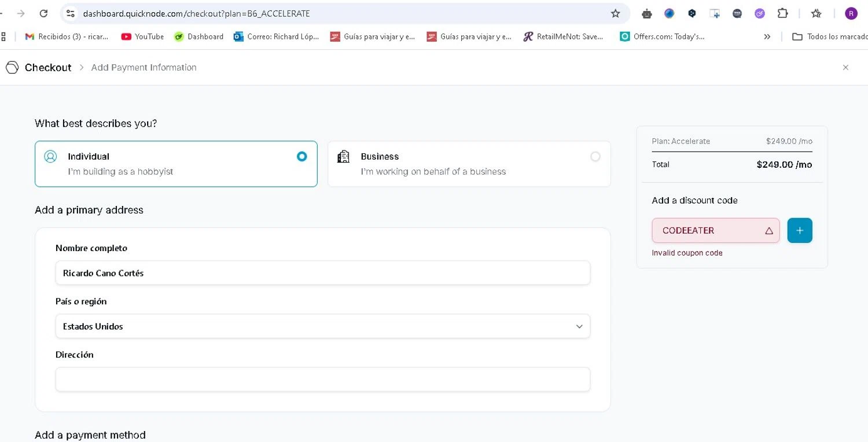The image size is (868, 442).
Task: Open the RetailMeNot bookmark
Action: 563,36
